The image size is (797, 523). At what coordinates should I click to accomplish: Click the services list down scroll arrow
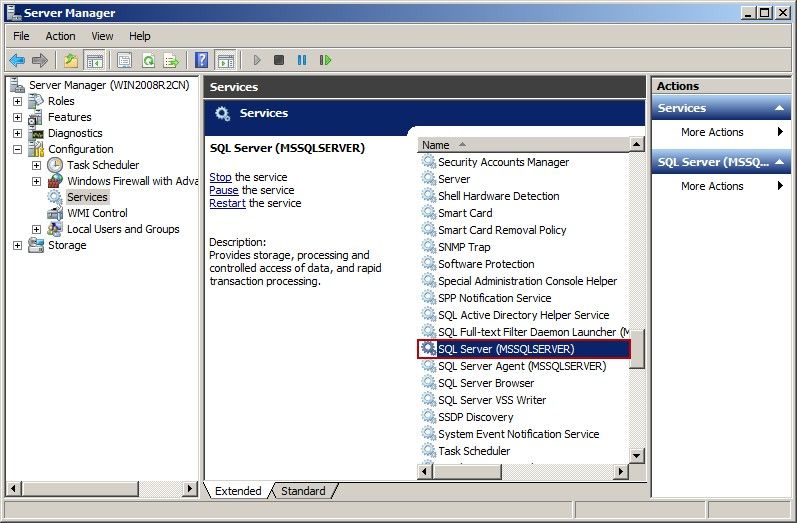(x=636, y=455)
